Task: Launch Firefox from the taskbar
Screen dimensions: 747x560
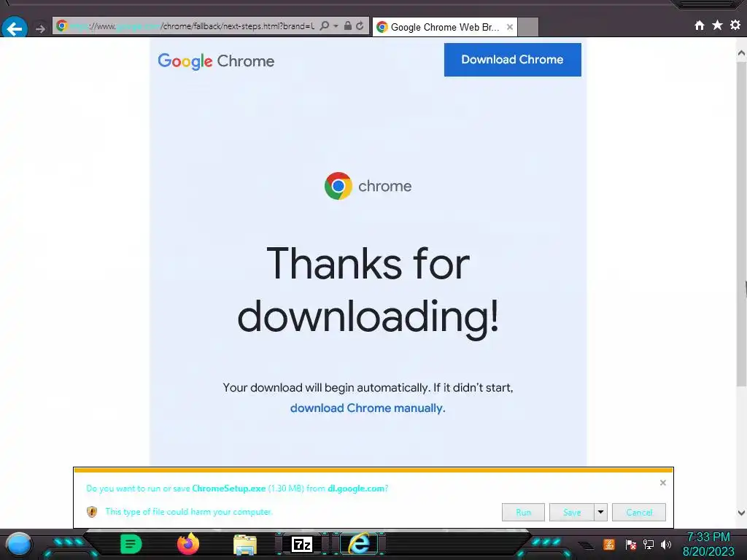Action: pyautogui.click(x=188, y=544)
